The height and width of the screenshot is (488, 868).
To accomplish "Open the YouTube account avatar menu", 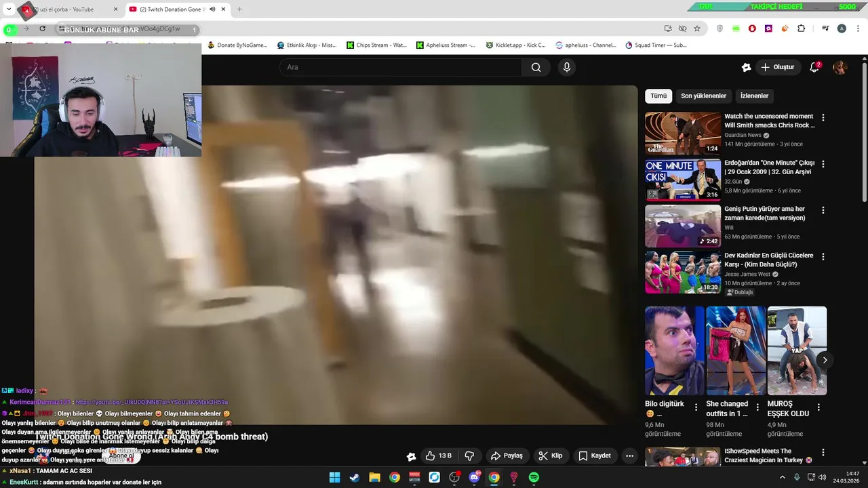I will 840,67.
